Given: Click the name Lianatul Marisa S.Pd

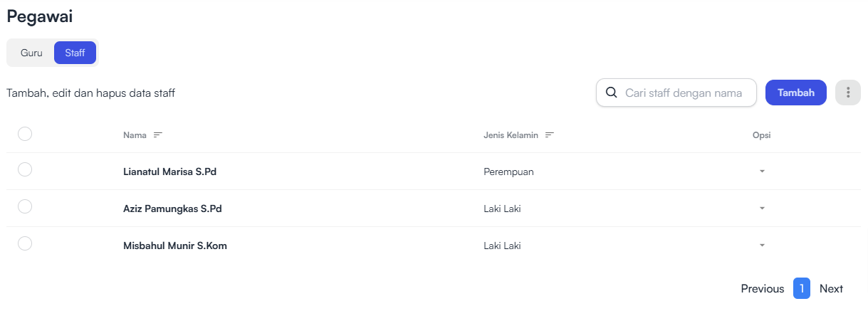Looking at the screenshot, I should coord(169,172).
